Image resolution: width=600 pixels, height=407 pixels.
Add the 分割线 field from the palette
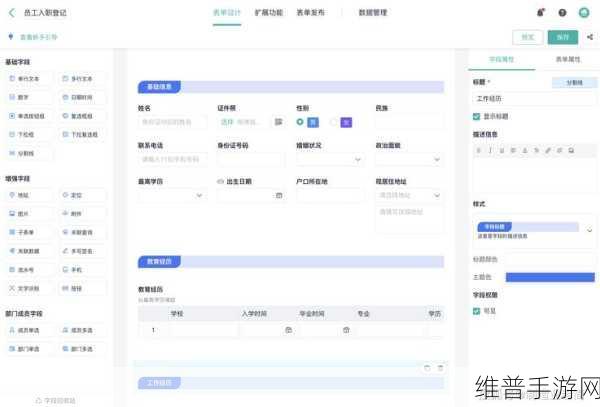(28, 153)
